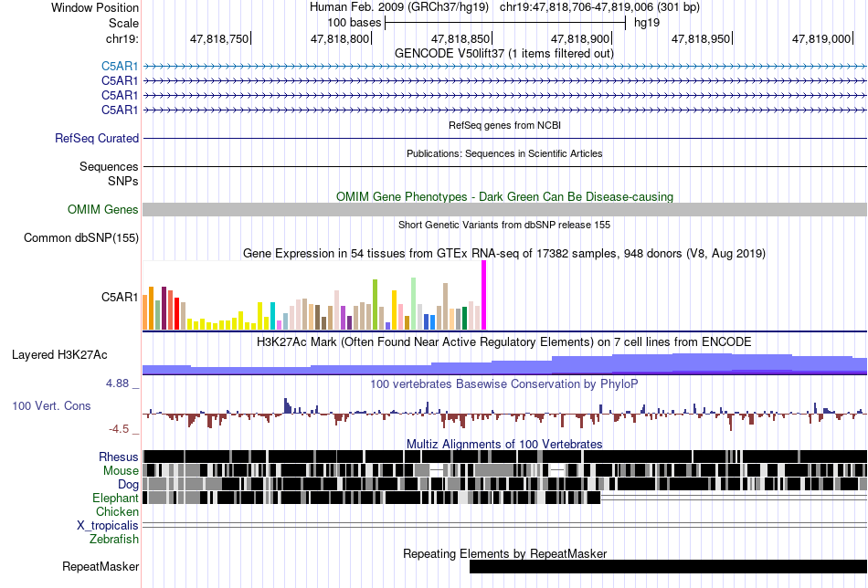This screenshot has width=868, height=588.
Task: Click the Window Position label
Action: coord(95,7)
